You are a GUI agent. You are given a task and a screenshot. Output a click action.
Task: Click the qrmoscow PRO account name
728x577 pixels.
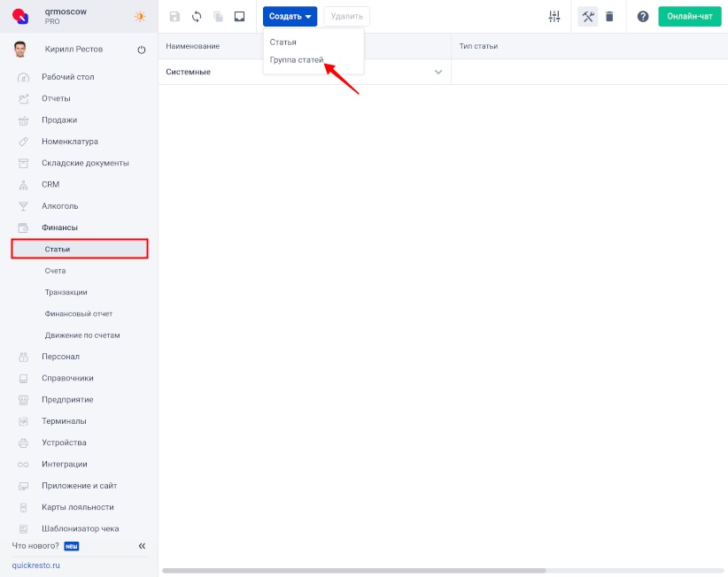[66, 16]
